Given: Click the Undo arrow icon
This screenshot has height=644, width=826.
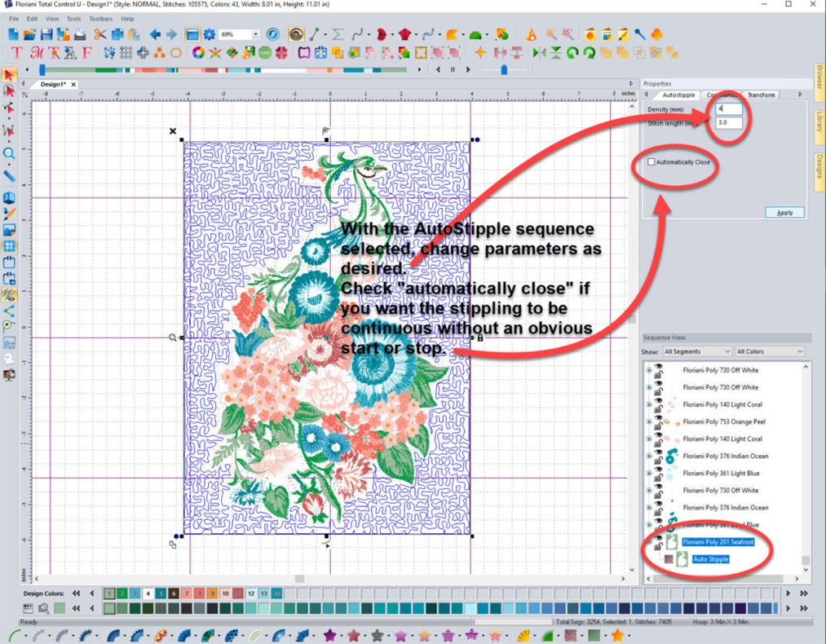Looking at the screenshot, I should coord(154,34).
